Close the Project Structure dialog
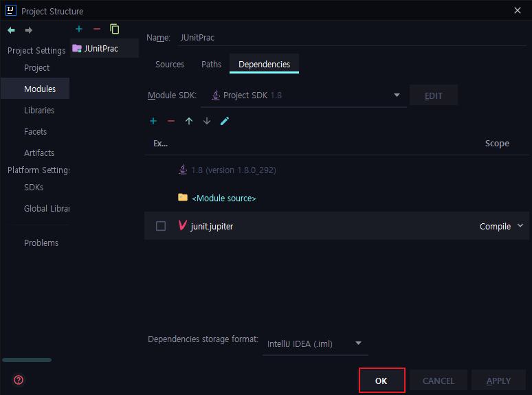532x395 pixels. (518, 10)
